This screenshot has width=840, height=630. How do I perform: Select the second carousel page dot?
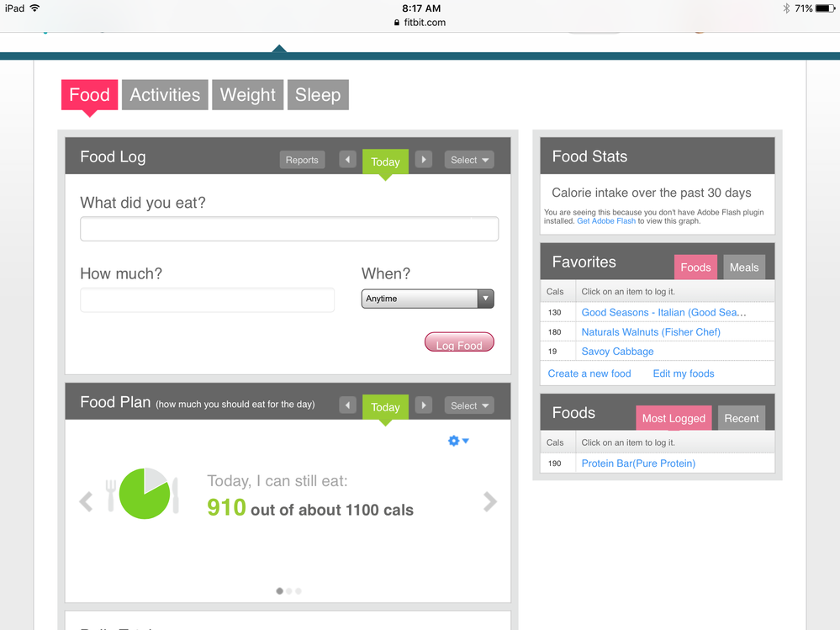tap(288, 591)
